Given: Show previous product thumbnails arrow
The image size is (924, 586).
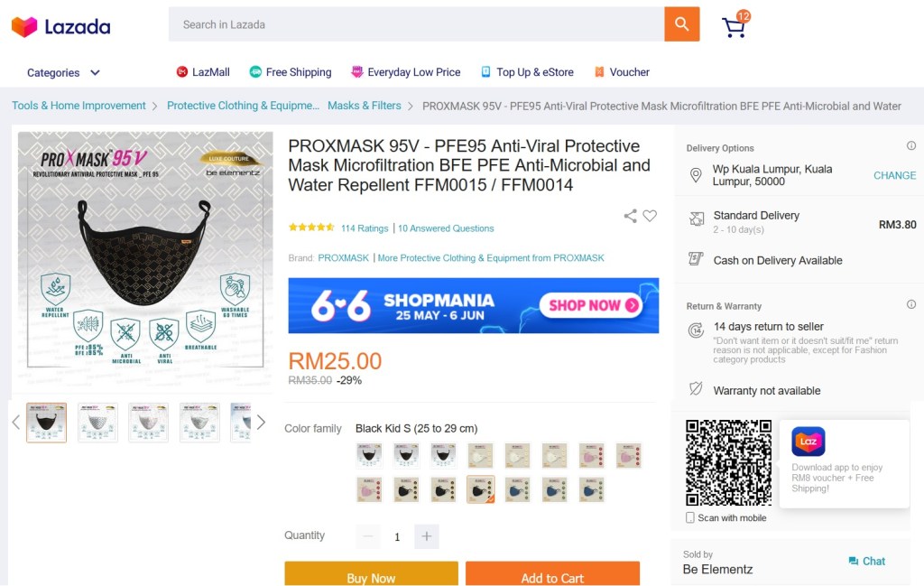Looking at the screenshot, I should pyautogui.click(x=16, y=422).
